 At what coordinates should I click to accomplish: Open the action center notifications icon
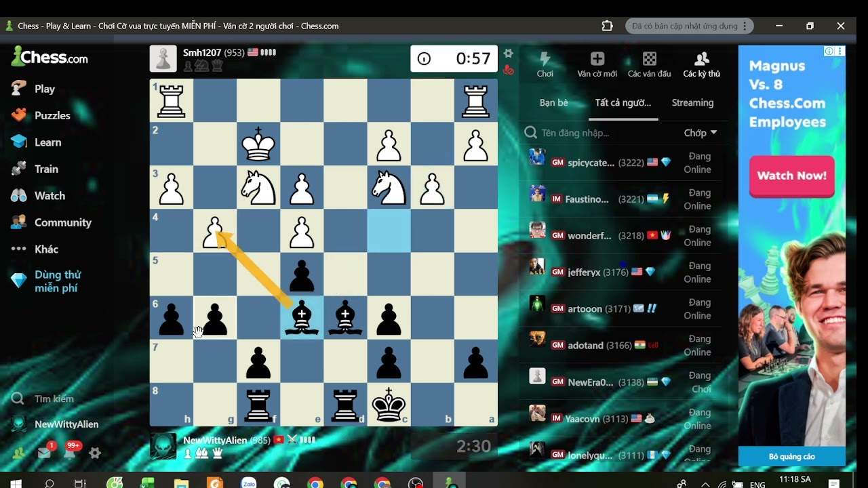[x=834, y=484]
